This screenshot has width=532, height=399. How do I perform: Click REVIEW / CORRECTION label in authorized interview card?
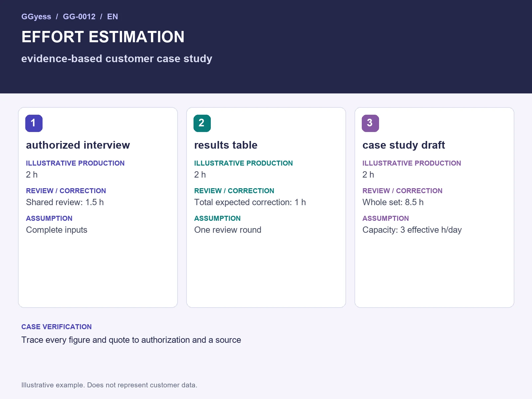coord(66,191)
